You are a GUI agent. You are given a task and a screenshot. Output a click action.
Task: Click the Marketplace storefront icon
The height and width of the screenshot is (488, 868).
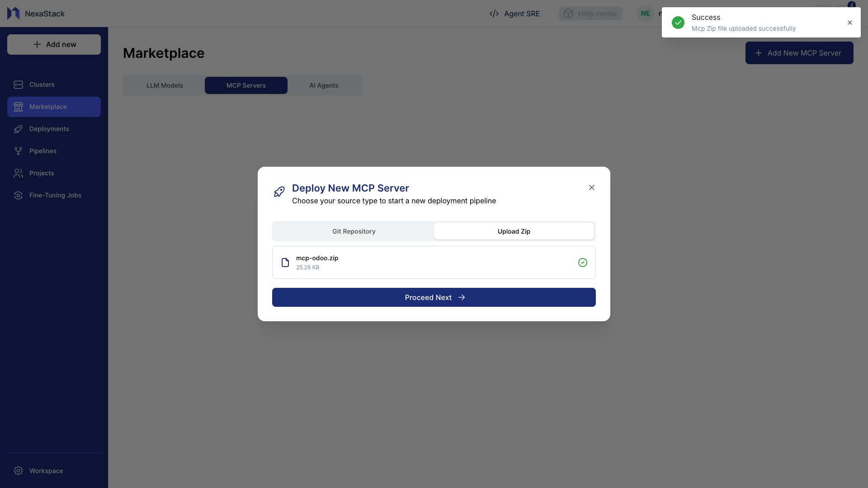pyautogui.click(x=18, y=107)
